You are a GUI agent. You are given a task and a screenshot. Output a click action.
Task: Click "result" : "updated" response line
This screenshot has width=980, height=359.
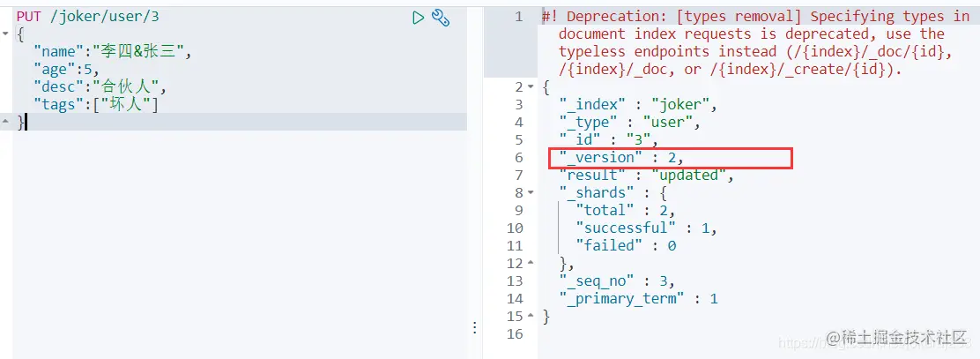[646, 176]
